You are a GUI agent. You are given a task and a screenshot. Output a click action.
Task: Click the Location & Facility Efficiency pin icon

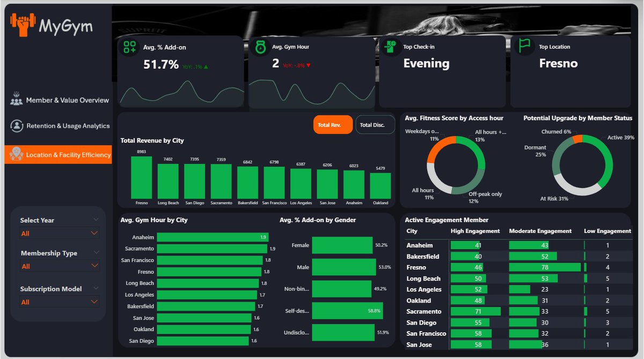coord(16,155)
